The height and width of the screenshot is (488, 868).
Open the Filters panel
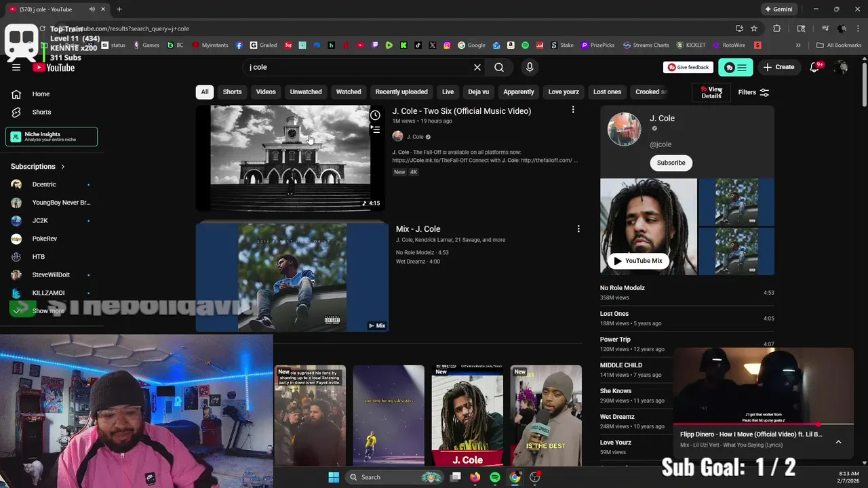[x=753, y=92]
